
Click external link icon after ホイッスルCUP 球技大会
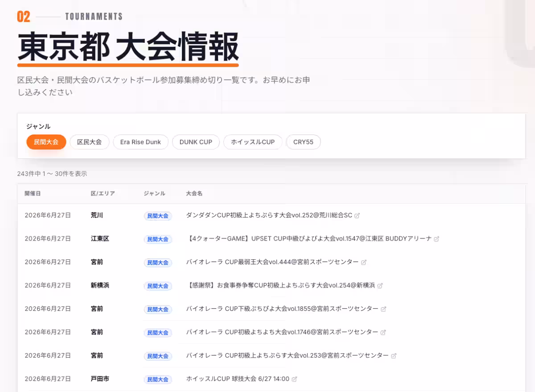pos(294,379)
